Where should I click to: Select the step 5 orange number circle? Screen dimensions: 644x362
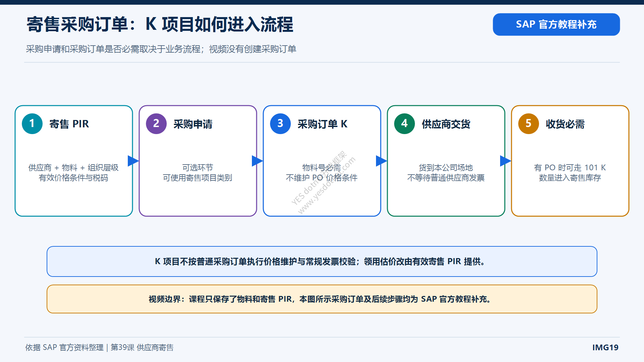click(x=529, y=124)
